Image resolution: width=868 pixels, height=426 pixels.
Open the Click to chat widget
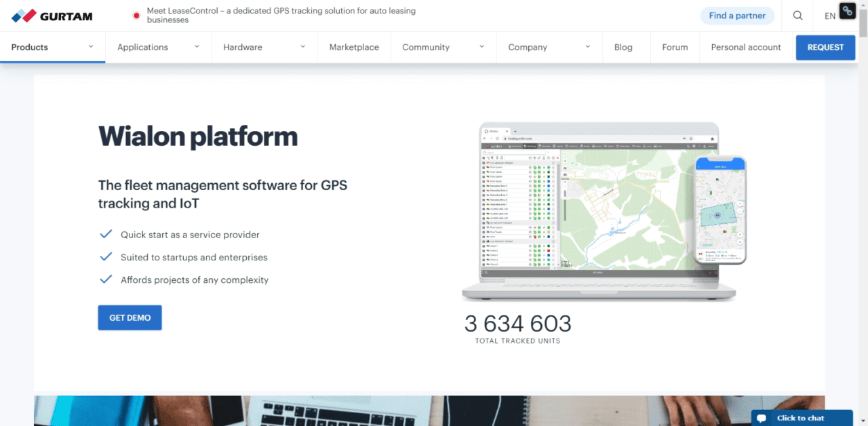click(x=802, y=418)
